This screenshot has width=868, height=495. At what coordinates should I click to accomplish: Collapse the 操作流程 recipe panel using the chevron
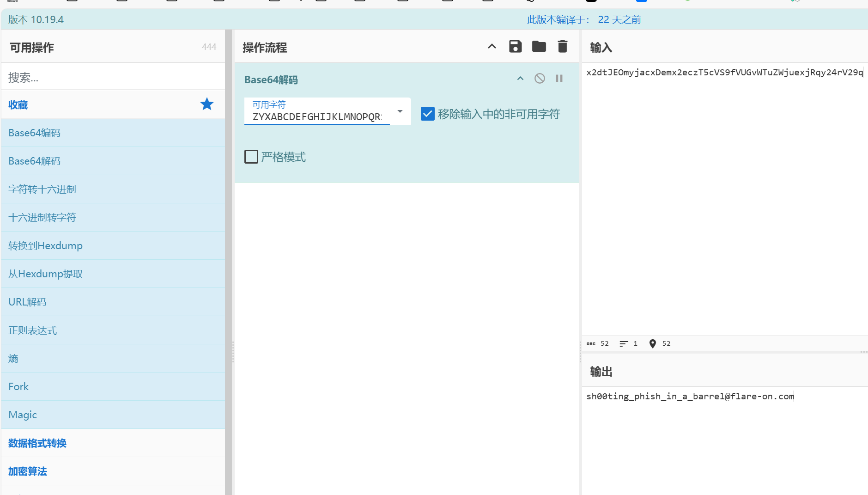[492, 47]
